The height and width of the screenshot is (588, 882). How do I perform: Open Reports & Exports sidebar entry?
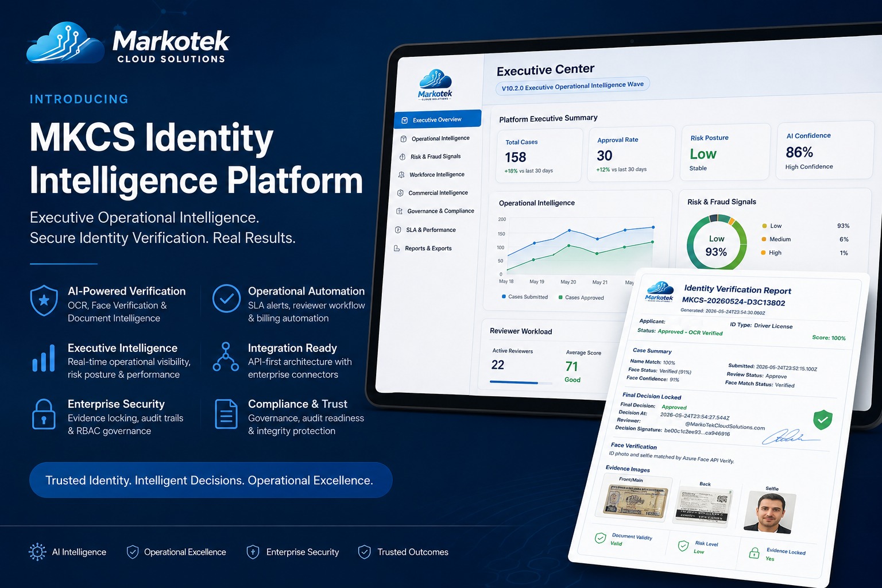tap(423, 249)
